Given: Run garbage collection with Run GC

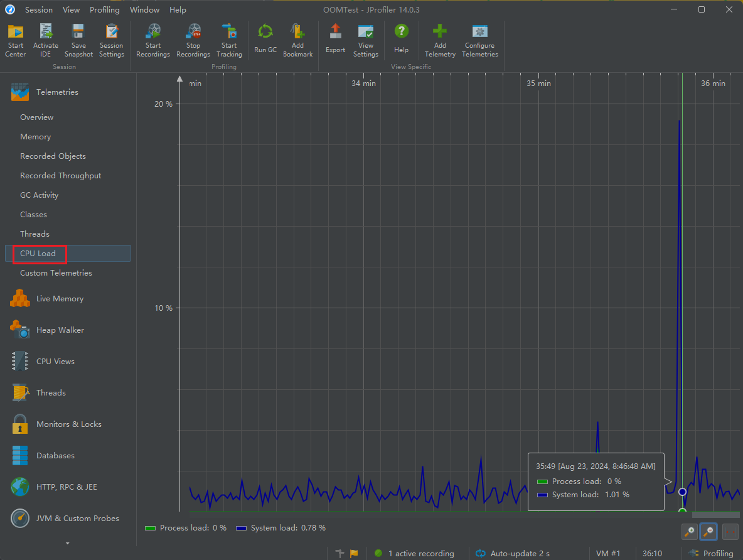Looking at the screenshot, I should tap(265, 39).
